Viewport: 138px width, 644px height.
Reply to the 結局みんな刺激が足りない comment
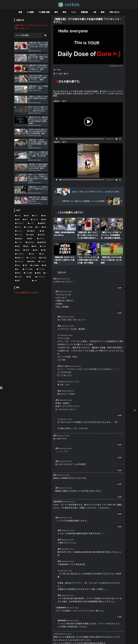(120, 484)
